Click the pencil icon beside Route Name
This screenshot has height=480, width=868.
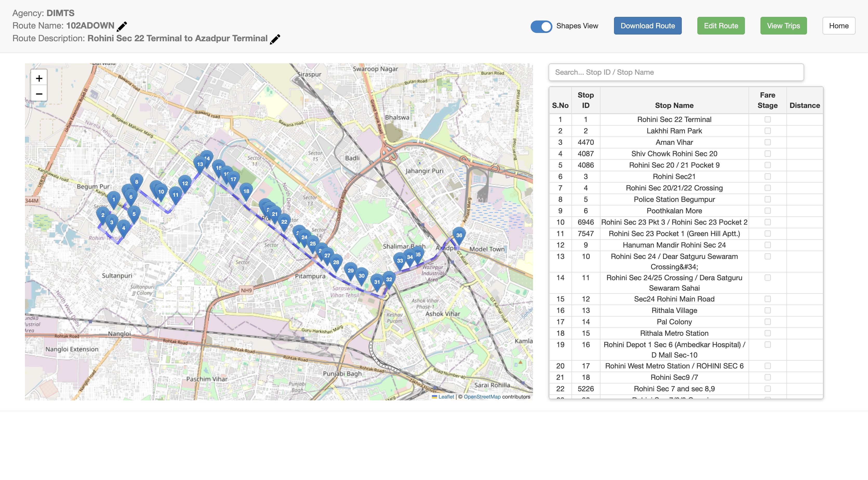[x=122, y=26]
